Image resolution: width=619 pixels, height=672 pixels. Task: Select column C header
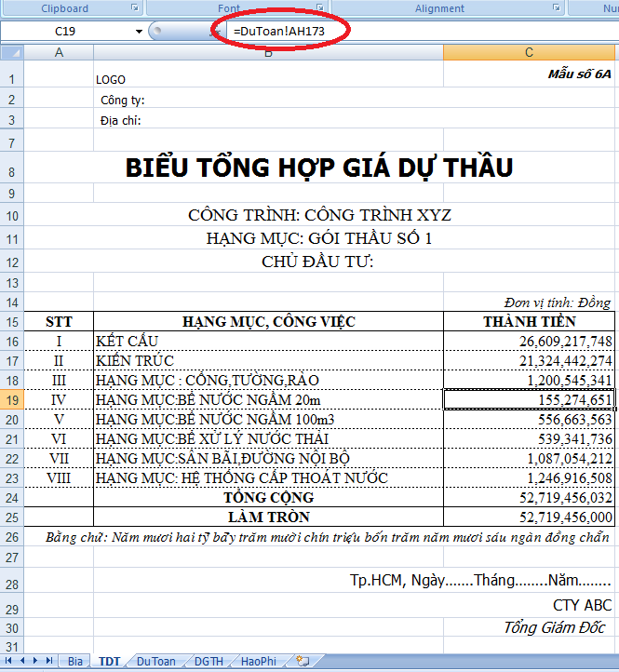529,53
